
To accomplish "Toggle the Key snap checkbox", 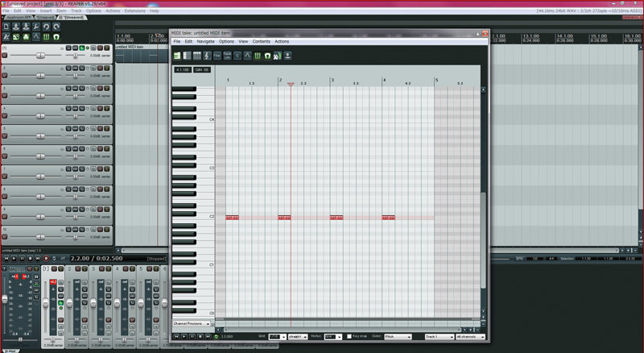I will (x=349, y=335).
